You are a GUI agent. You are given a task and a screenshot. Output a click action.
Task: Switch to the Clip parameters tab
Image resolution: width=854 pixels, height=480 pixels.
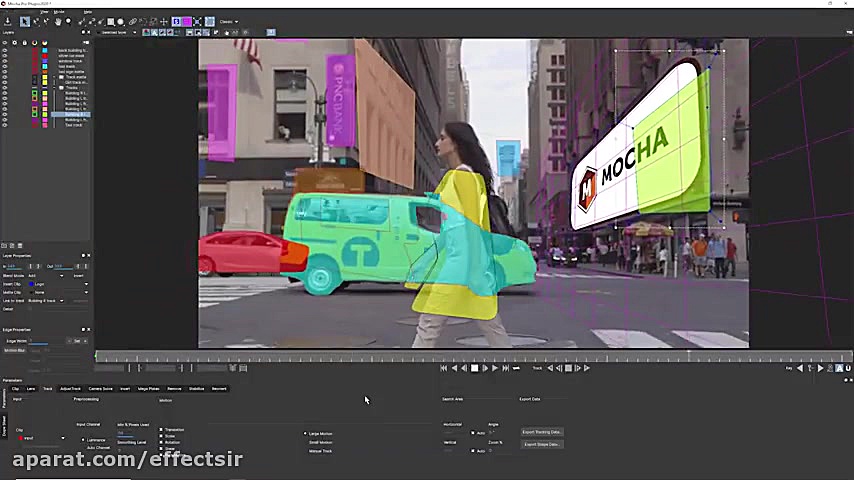coord(15,389)
